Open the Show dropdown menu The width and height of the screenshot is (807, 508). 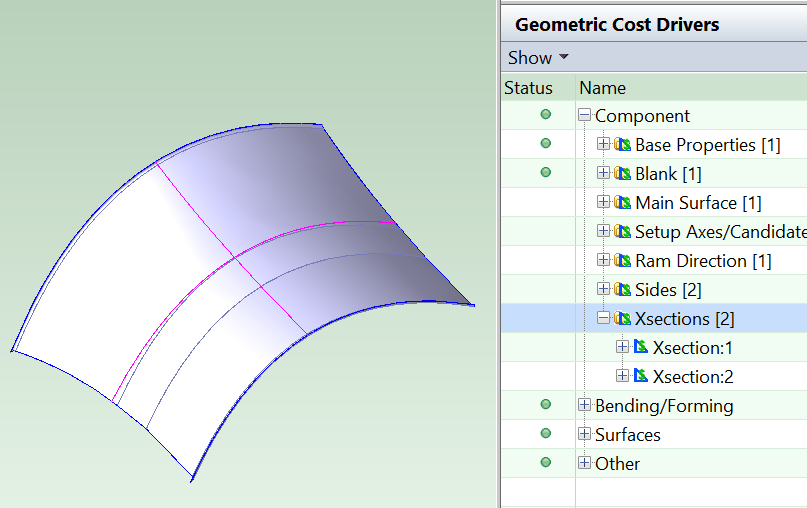(538, 58)
